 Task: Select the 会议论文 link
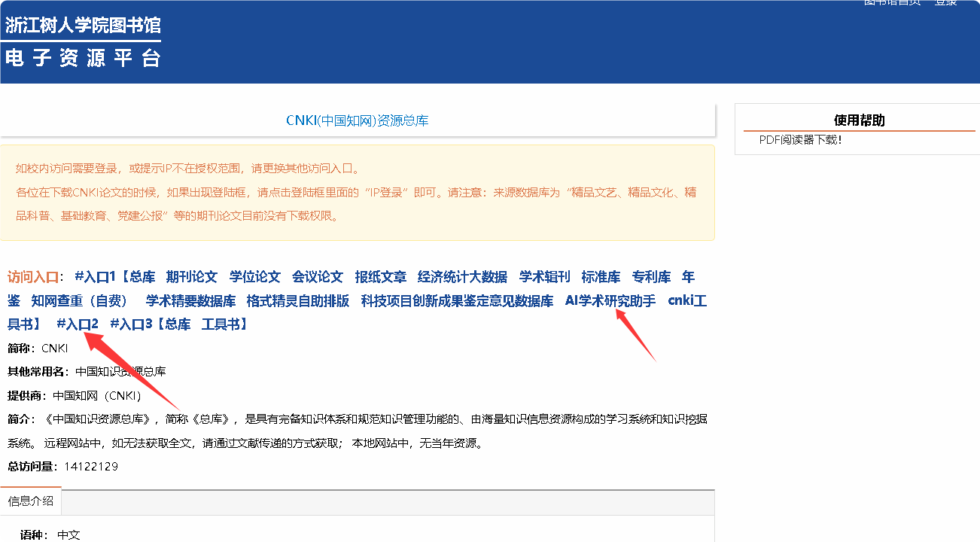tap(318, 277)
